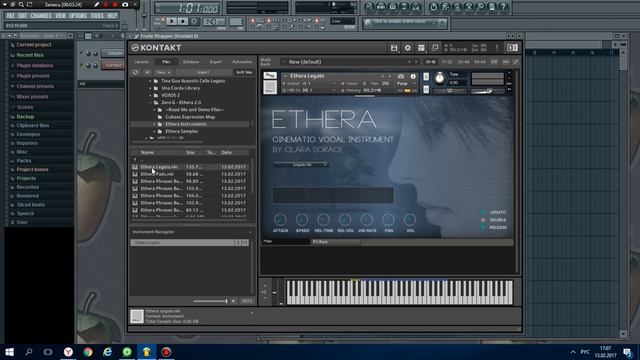
Task: Open the View dropdown in file browser
Action: [x=163, y=72]
